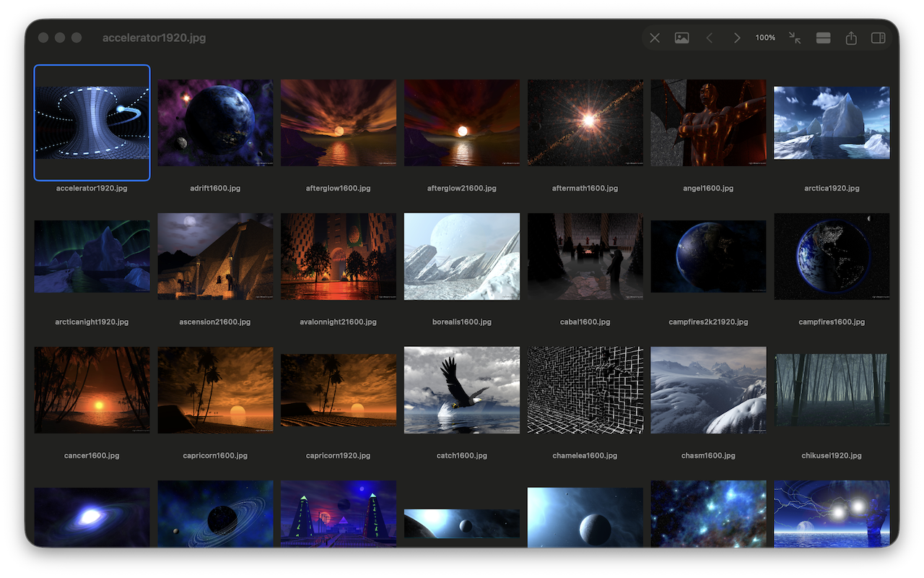Click the aftermath1600.jpg file name label
Viewport: 924px width, 578px height.
(x=585, y=188)
